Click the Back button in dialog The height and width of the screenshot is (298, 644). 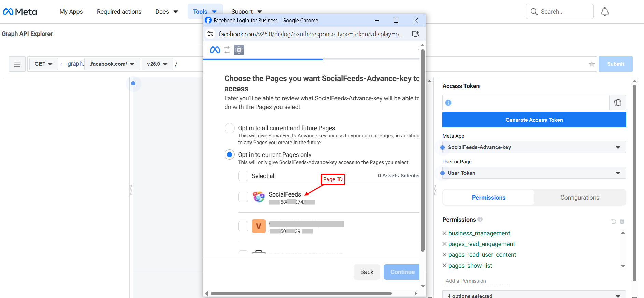(367, 272)
